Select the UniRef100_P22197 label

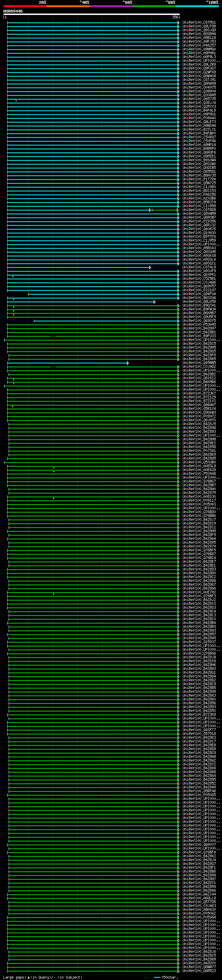(x=199, y=290)
